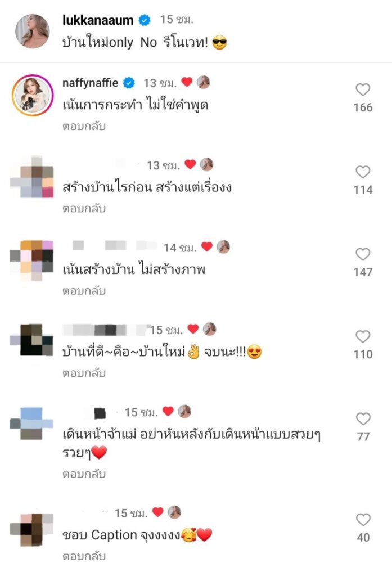Screen dimensions: 392x576
Task: Tap heart on comment with 77 likes
Action: click(363, 418)
